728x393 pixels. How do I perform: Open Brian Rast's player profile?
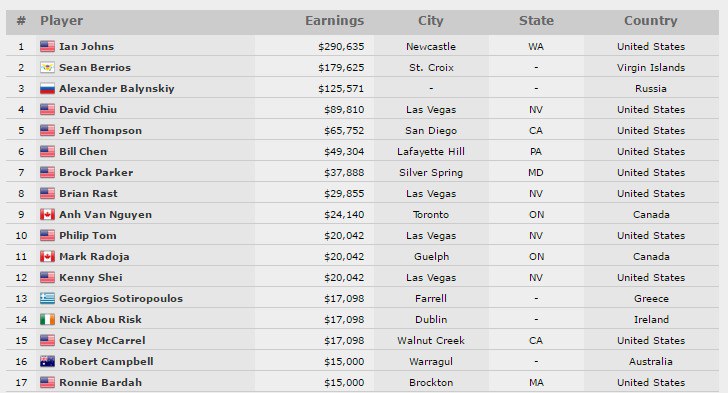(88, 193)
